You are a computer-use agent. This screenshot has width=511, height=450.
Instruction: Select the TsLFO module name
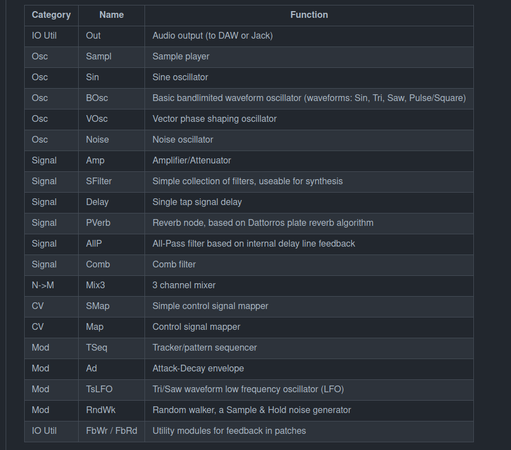(99, 389)
